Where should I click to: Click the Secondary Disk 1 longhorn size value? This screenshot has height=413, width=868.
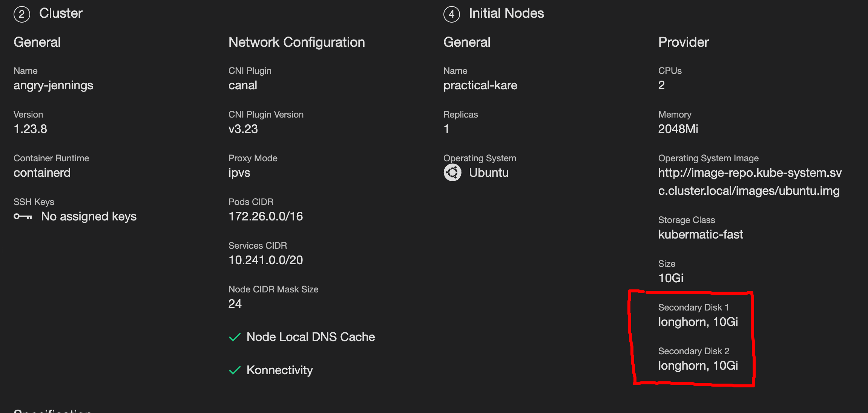click(698, 321)
